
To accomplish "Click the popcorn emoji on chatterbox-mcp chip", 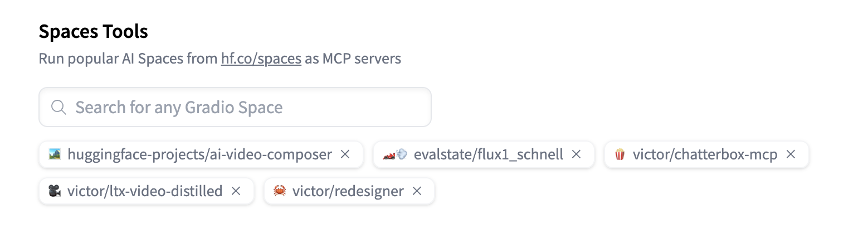I will point(620,154).
